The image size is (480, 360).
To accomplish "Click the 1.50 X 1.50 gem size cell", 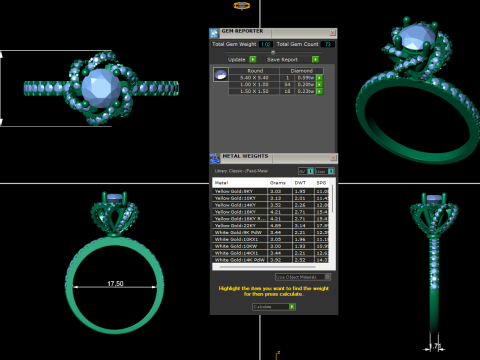I will coord(254,91).
